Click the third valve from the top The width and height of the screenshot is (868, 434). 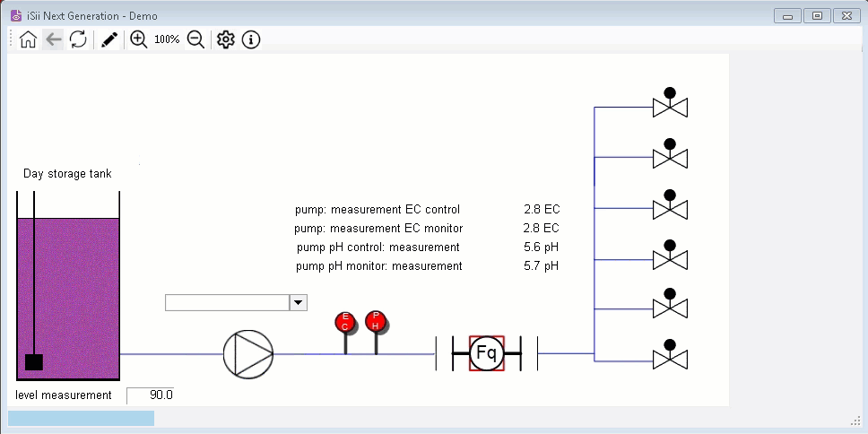point(670,204)
